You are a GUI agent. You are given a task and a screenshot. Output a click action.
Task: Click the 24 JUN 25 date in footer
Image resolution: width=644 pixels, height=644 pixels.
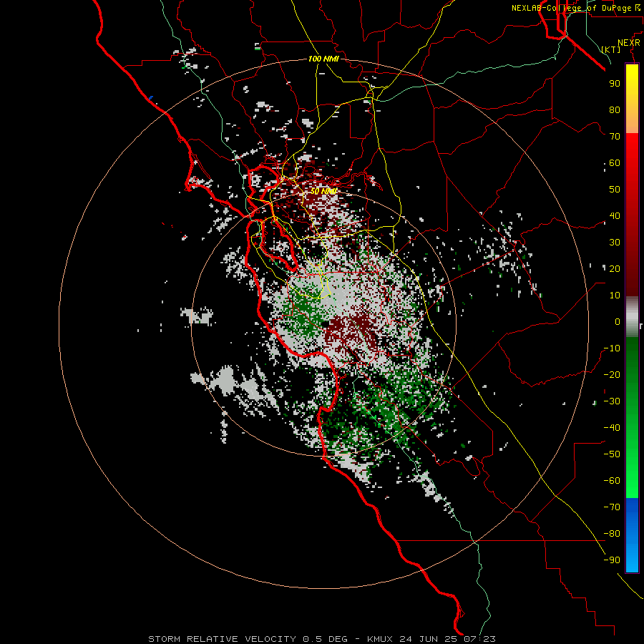tap(429, 639)
